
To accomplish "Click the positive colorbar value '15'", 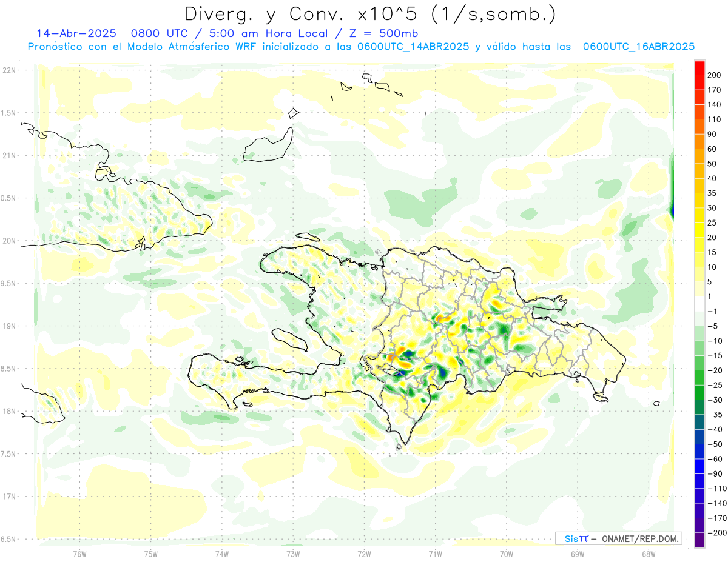I will pyautogui.click(x=713, y=252).
